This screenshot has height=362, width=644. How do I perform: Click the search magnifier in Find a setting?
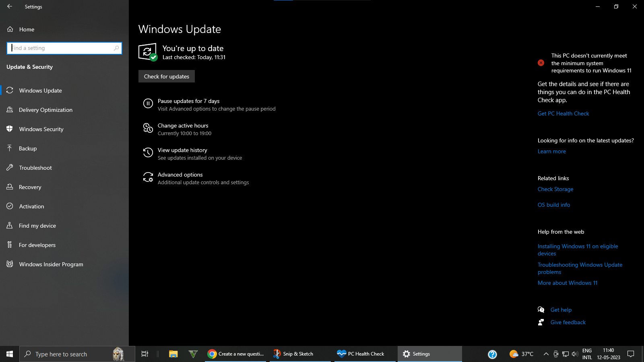pos(116,48)
